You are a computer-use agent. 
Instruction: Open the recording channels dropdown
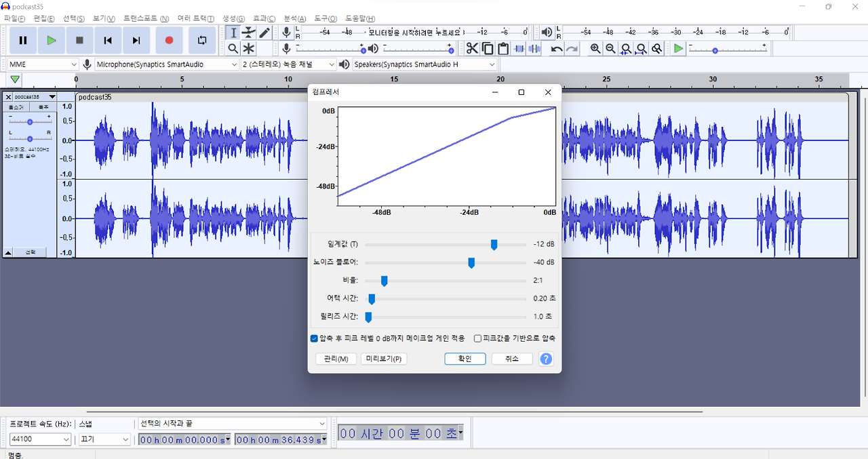(x=289, y=64)
